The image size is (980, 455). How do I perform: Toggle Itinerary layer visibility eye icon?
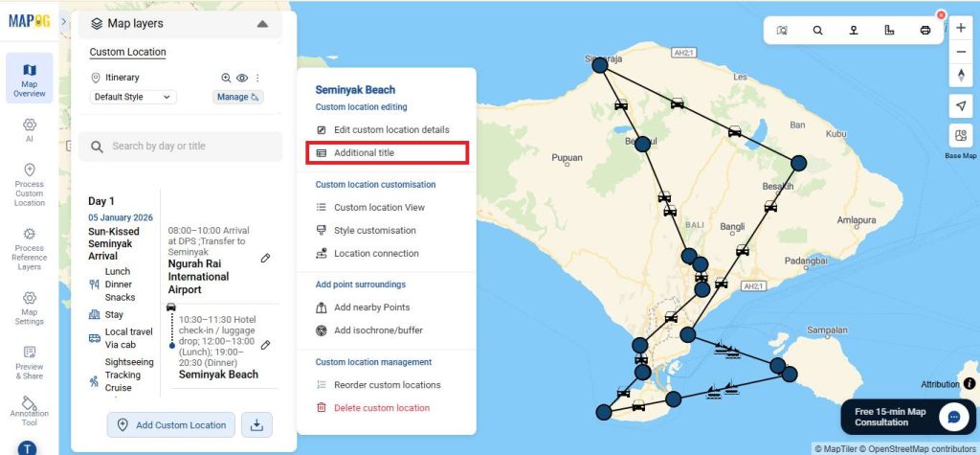pyautogui.click(x=242, y=78)
